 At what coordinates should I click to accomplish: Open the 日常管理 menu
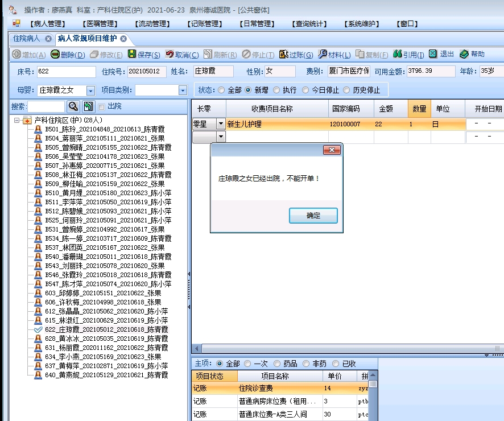[257, 24]
